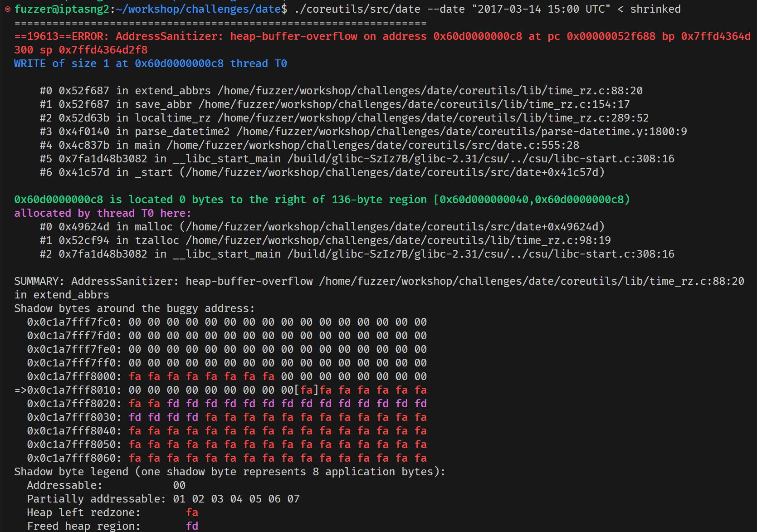Click the red 'fa' value in the legend

coord(192,512)
